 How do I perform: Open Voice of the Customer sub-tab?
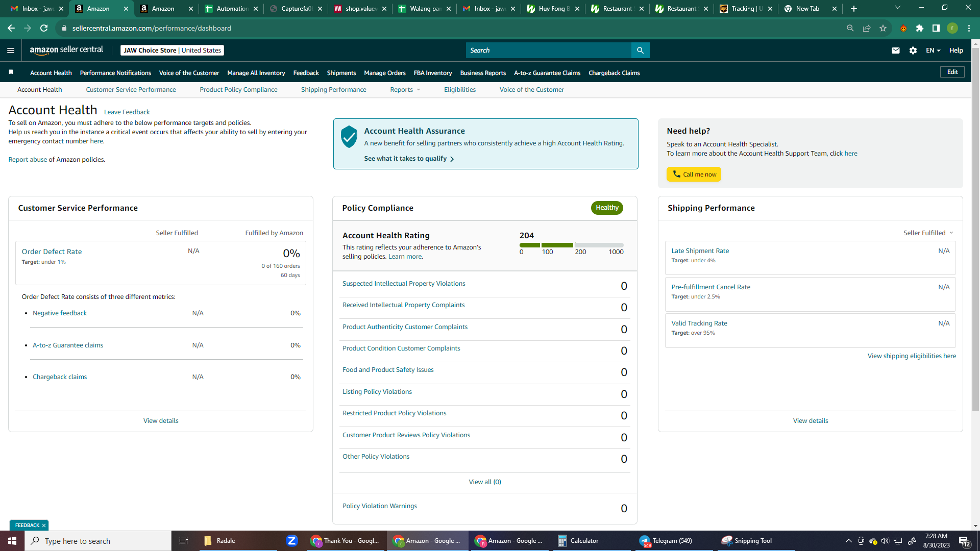531,89
